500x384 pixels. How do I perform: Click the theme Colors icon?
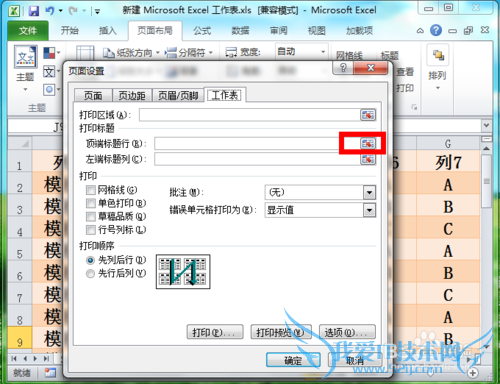coord(49,53)
